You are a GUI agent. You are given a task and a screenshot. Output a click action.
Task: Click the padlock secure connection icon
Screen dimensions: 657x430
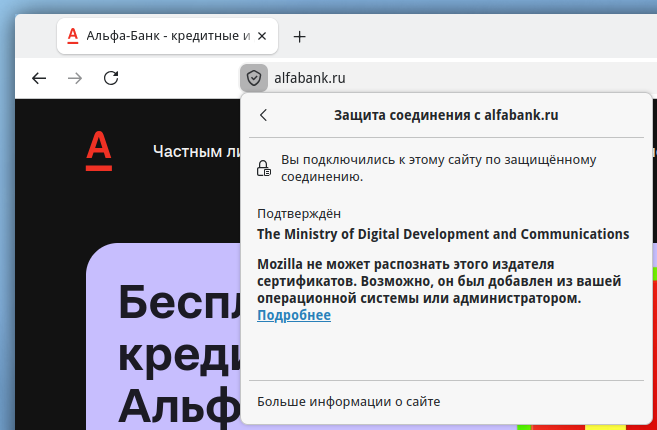pyautogui.click(x=264, y=168)
